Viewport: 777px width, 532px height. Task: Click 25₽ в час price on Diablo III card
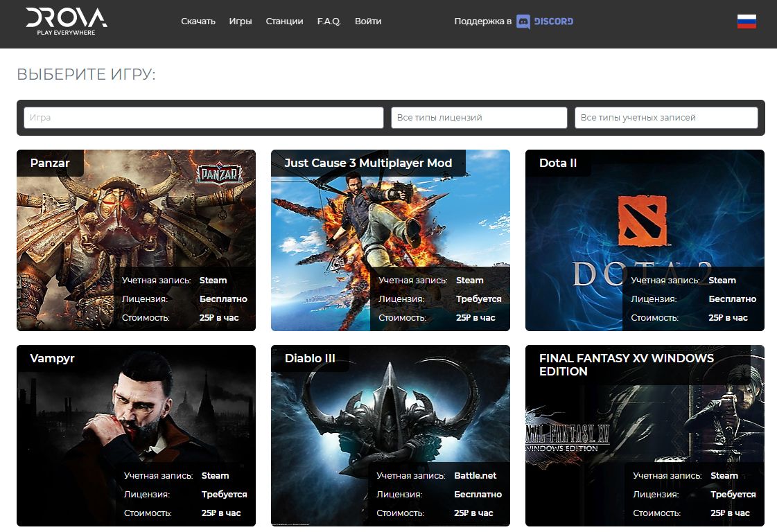click(473, 513)
